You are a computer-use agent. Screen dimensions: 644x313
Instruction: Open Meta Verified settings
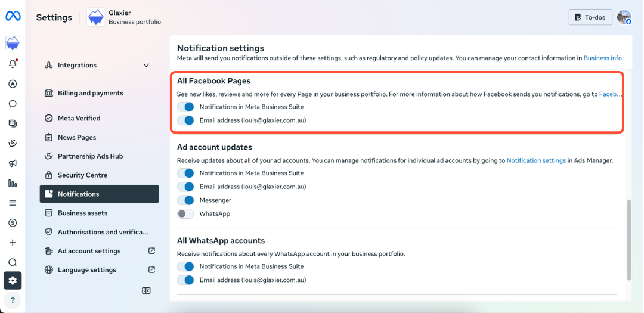[99, 118]
